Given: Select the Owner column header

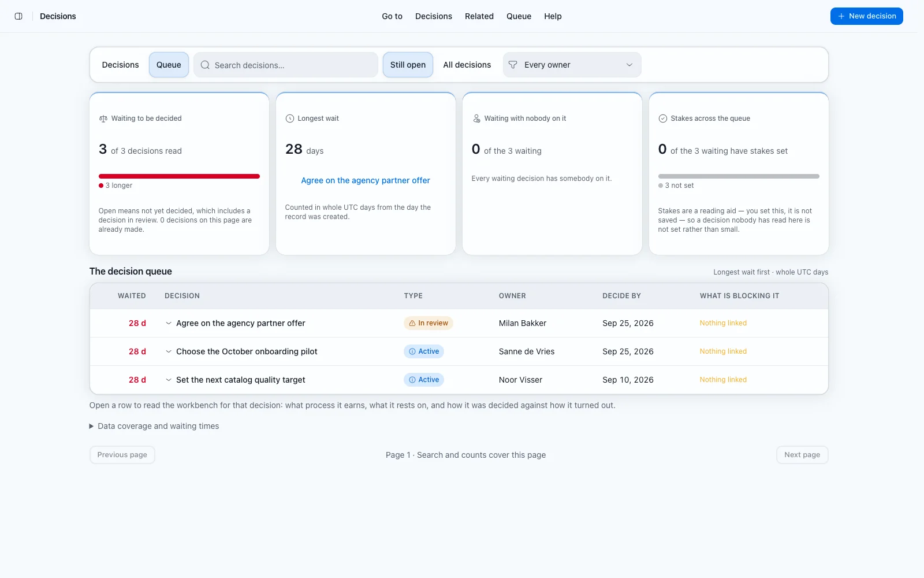Looking at the screenshot, I should pos(512,296).
